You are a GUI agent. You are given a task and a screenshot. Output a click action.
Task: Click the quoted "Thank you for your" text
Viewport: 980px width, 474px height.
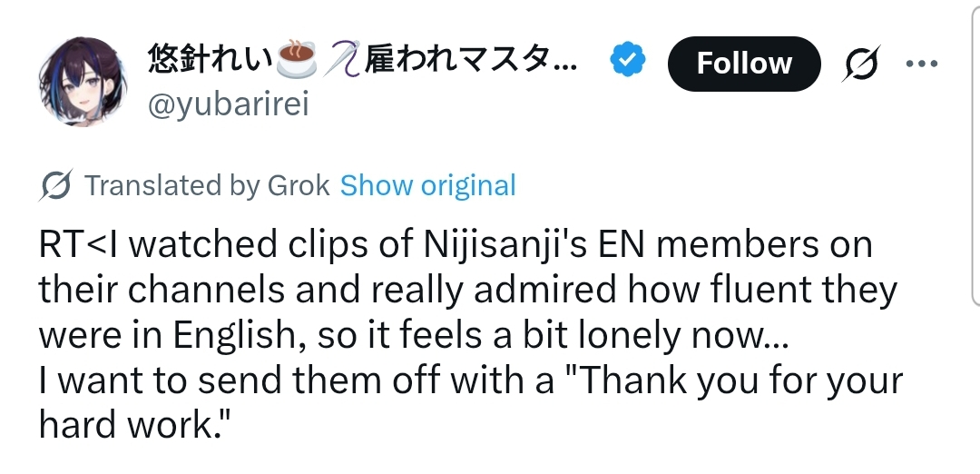740,381
